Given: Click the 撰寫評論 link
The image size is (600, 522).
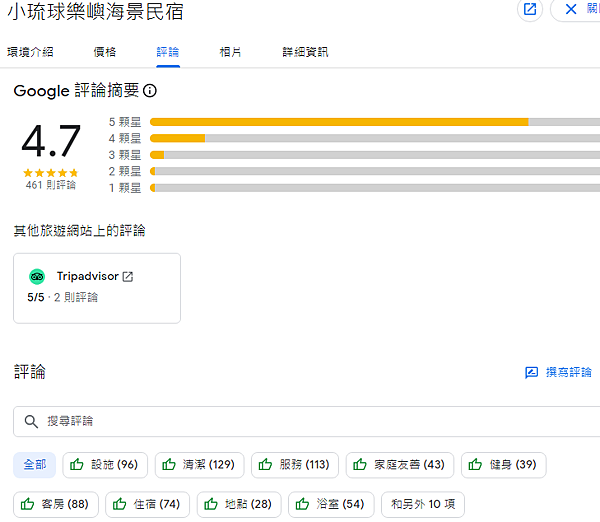Looking at the screenshot, I should (568, 373).
